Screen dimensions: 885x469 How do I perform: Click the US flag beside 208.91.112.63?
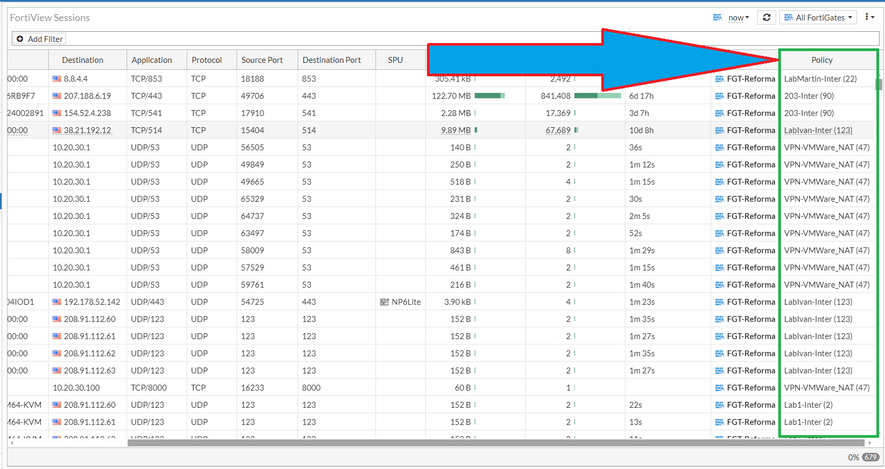point(56,370)
